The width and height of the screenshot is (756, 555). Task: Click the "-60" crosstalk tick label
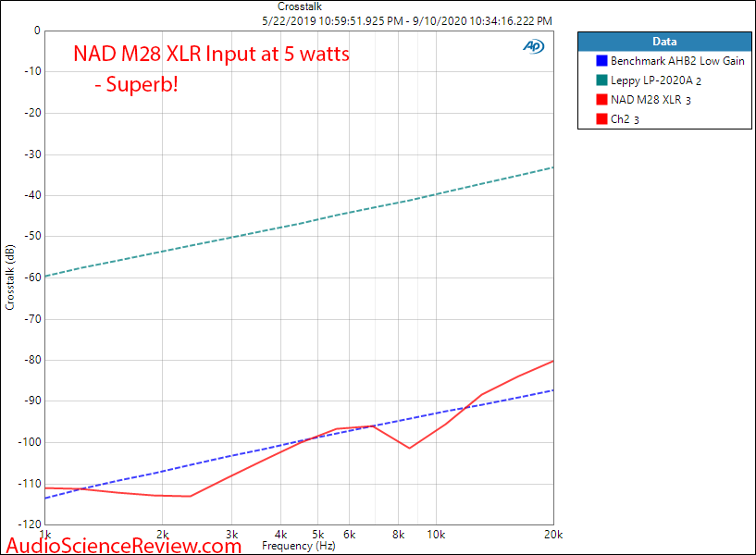(x=32, y=277)
